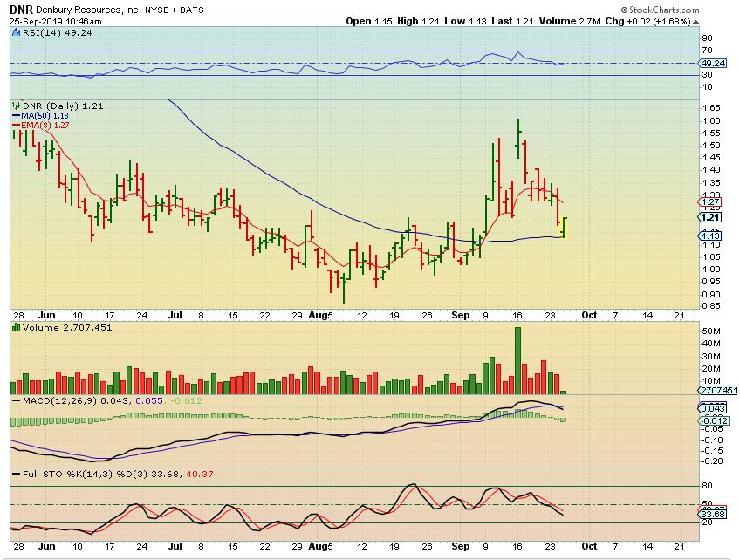Screen dimensions: 740x560
Task: Click the 49.24 RSI value tag on axis
Action: coord(713,63)
